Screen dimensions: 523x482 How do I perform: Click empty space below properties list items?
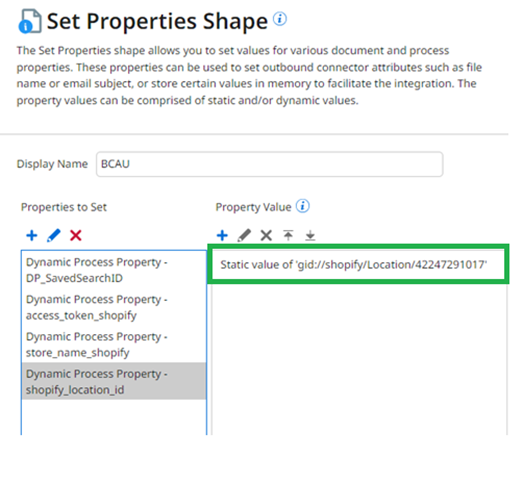(114, 417)
